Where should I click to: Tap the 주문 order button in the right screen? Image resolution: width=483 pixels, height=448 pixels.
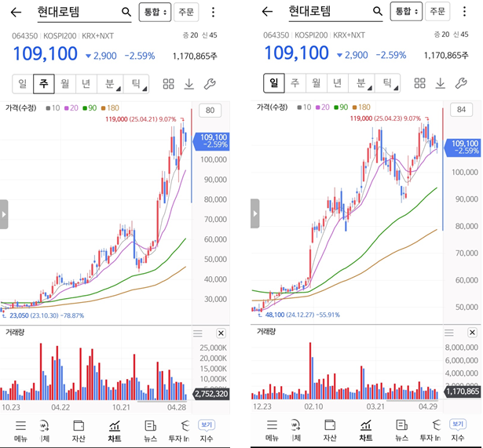[x=437, y=12]
